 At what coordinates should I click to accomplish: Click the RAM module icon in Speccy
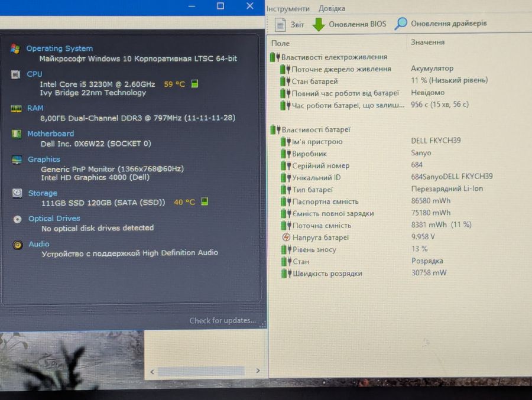[17, 109]
